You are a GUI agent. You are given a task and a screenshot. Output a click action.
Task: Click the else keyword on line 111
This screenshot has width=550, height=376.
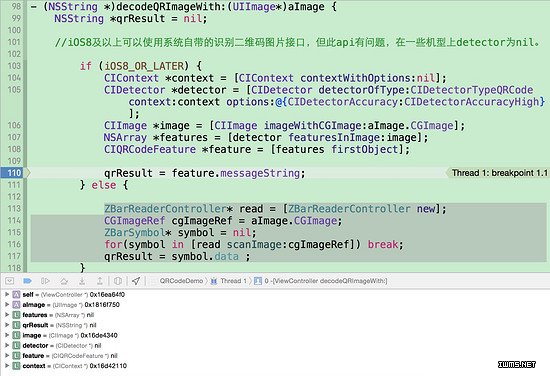[x=104, y=185]
